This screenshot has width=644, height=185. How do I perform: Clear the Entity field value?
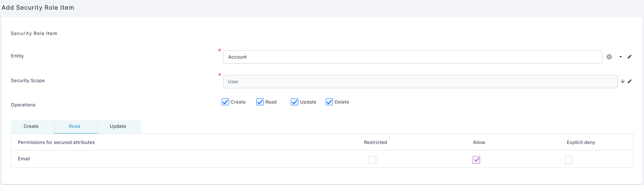609,57
